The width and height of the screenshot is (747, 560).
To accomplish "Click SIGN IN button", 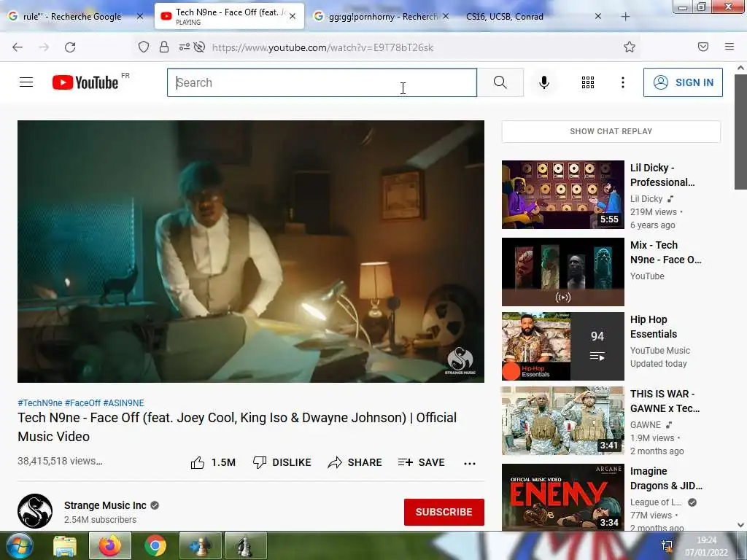I will (683, 82).
